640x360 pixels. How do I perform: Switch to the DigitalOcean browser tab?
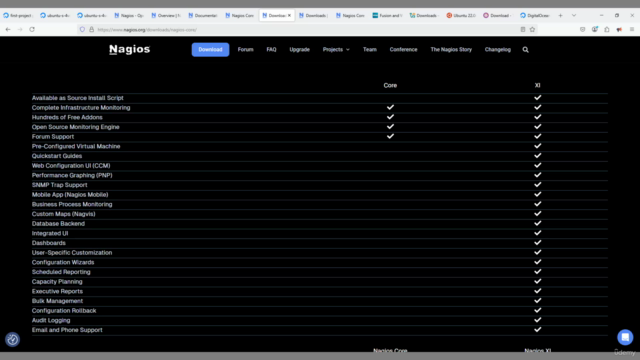pyautogui.click(x=535, y=16)
